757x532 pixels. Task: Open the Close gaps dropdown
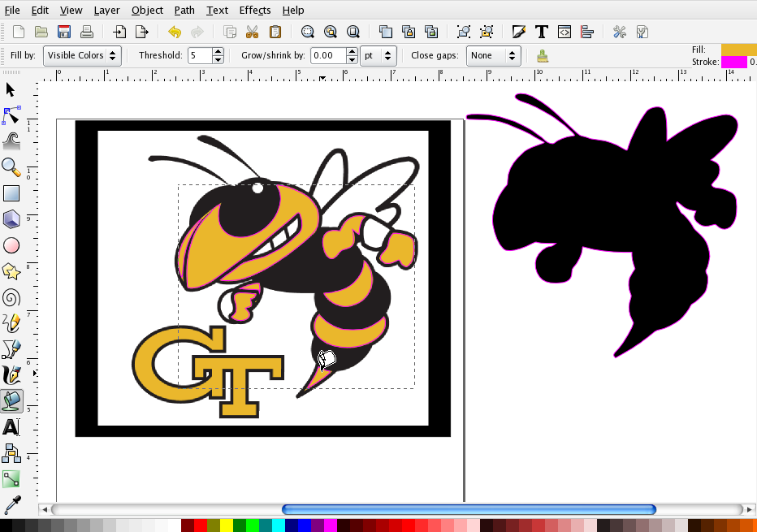click(x=493, y=55)
